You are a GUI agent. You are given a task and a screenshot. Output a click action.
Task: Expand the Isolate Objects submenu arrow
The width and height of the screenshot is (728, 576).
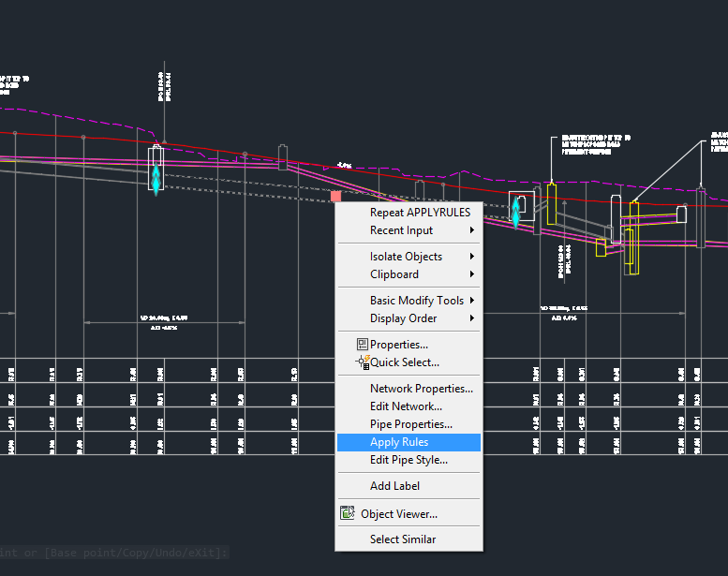(471, 257)
